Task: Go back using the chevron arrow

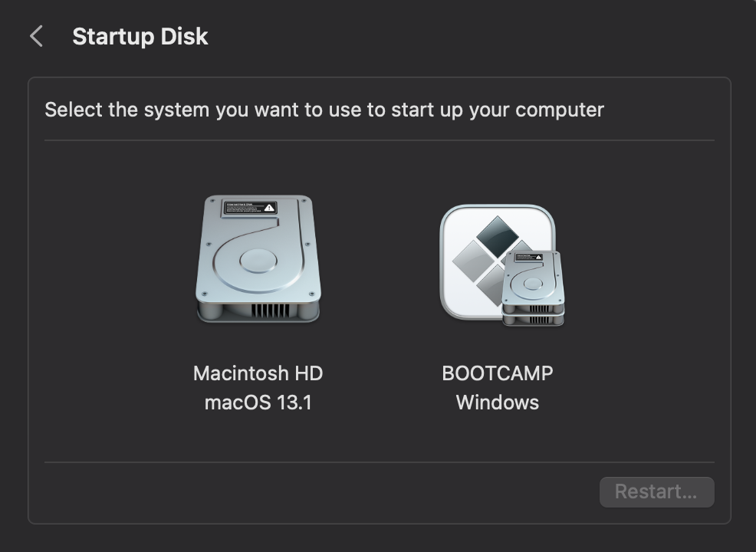Action: [36, 36]
